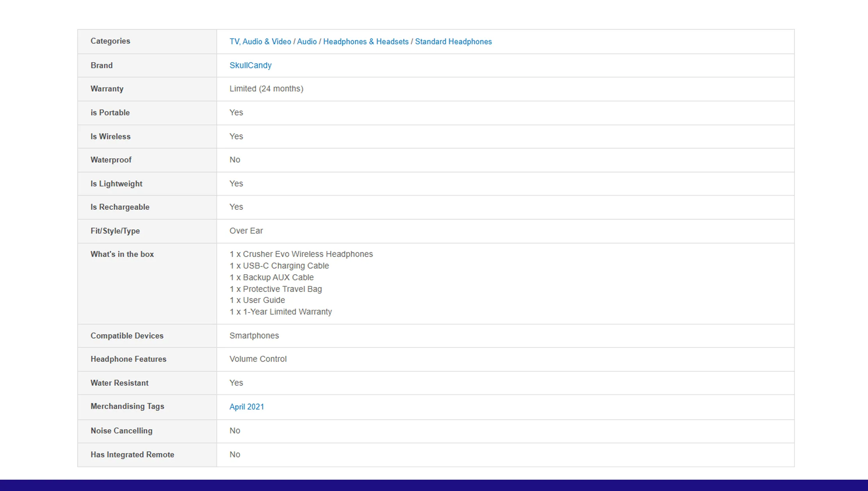Select the Noise Cancelling row
Viewport: 868px width, 491px height.
click(x=121, y=431)
